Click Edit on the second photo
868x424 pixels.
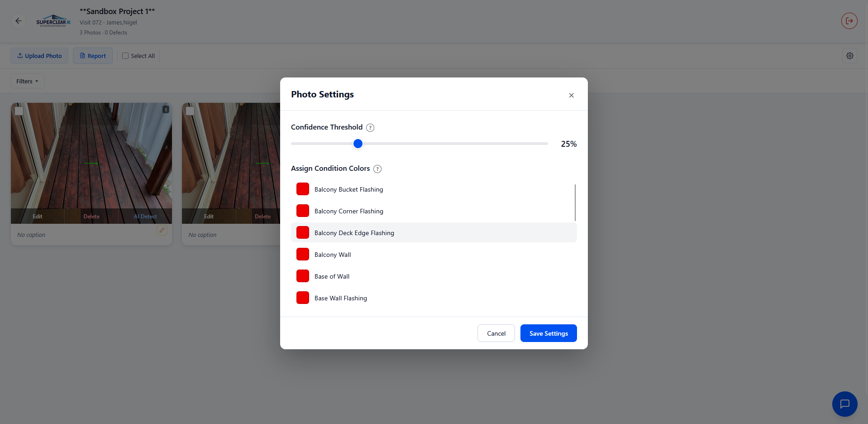click(209, 216)
